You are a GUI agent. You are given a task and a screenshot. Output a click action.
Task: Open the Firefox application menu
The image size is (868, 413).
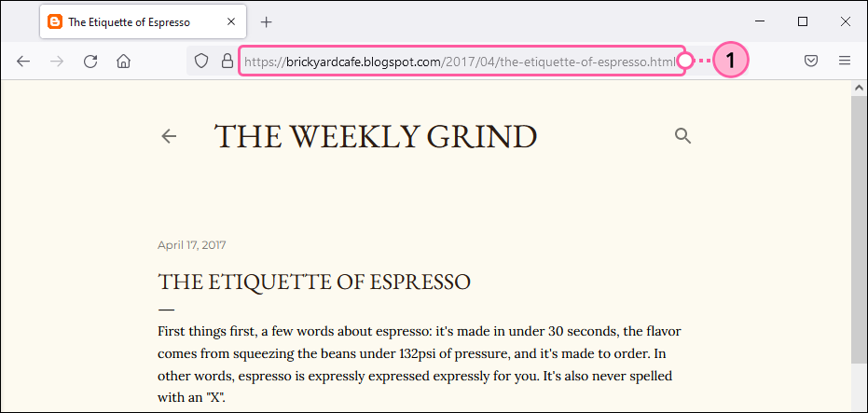[845, 61]
